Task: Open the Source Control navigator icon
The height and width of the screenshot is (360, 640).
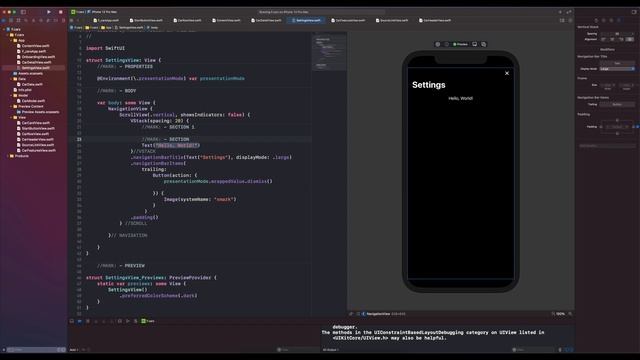Action: click(x=11, y=20)
